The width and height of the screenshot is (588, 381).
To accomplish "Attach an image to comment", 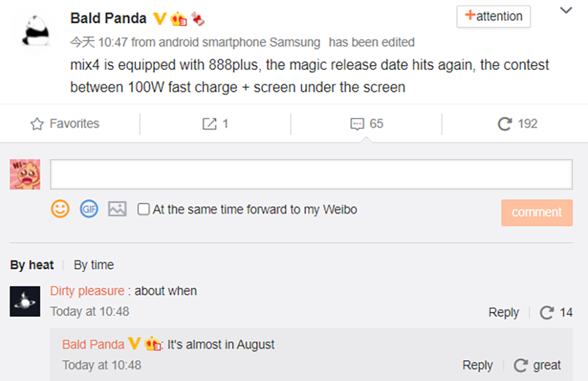I will [118, 209].
